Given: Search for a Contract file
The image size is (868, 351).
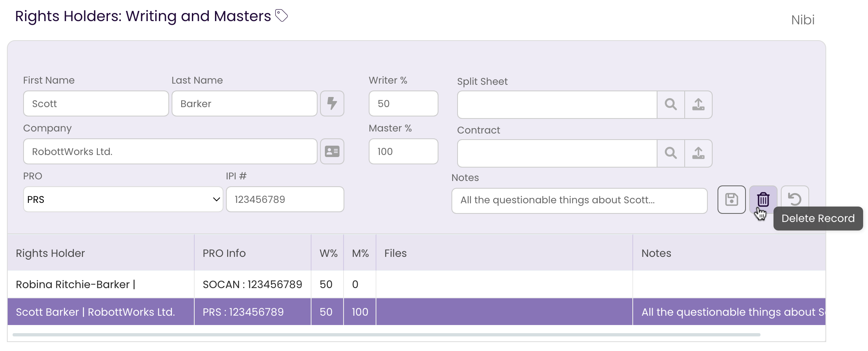Looking at the screenshot, I should 671,153.
